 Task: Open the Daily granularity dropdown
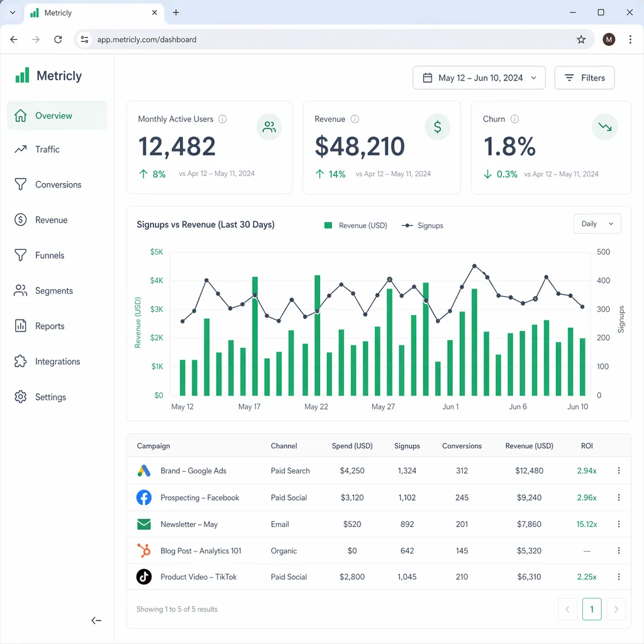pyautogui.click(x=596, y=223)
